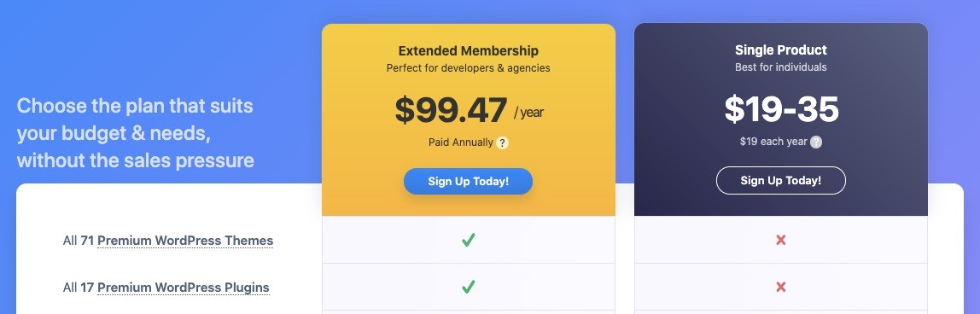Select the Single Product plan title
The width and height of the screenshot is (980, 314).
(x=780, y=50)
